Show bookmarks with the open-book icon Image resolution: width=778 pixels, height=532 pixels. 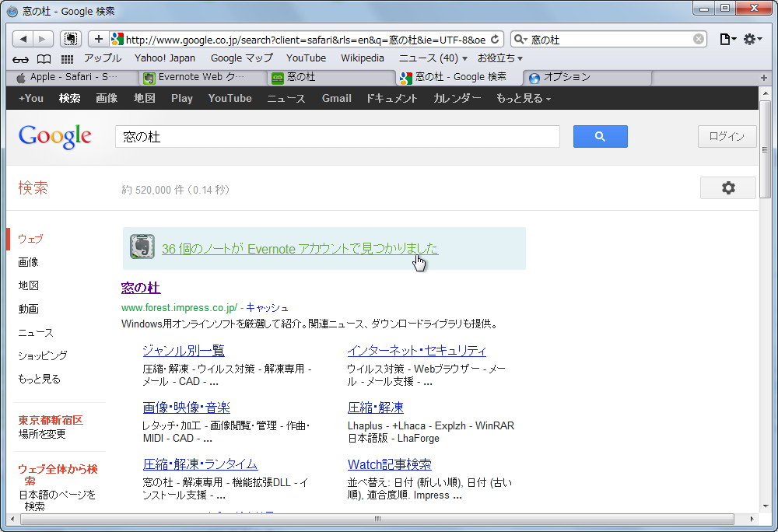tap(44, 58)
